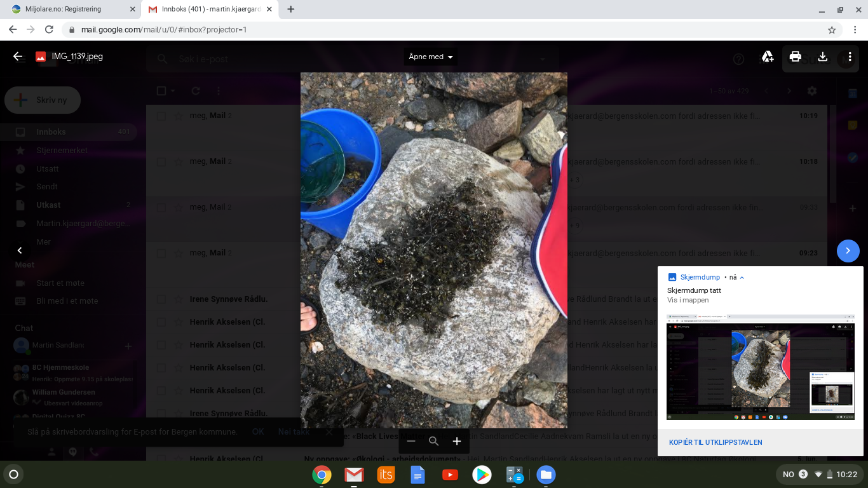The width and height of the screenshot is (868, 488).
Task: Reset zoom with magnifier icon
Action: [x=434, y=441]
